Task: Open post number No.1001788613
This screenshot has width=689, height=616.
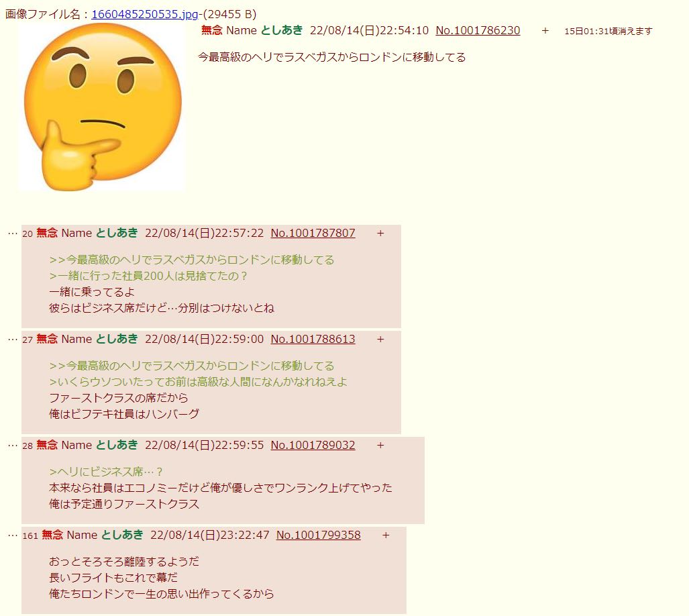Action: click(313, 339)
